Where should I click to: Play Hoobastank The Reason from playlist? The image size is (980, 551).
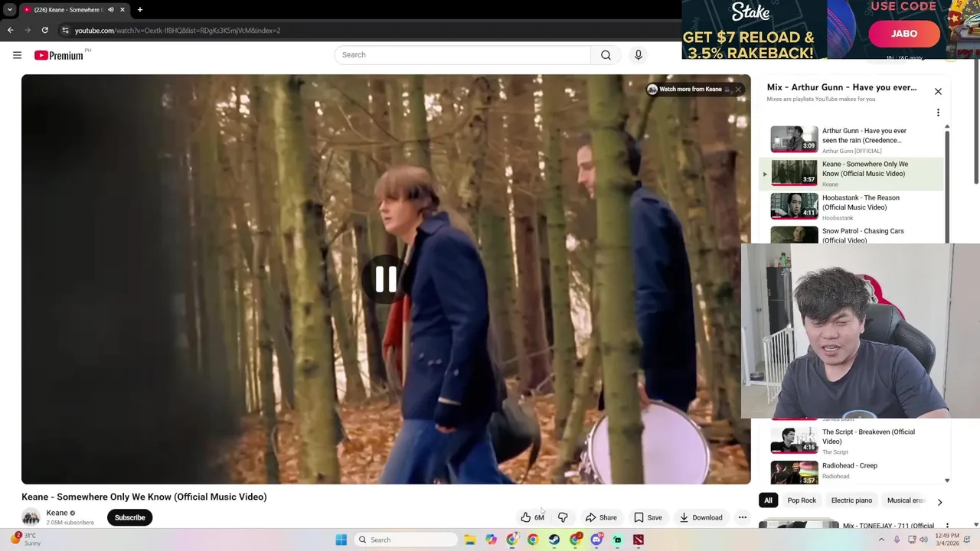[851, 207]
